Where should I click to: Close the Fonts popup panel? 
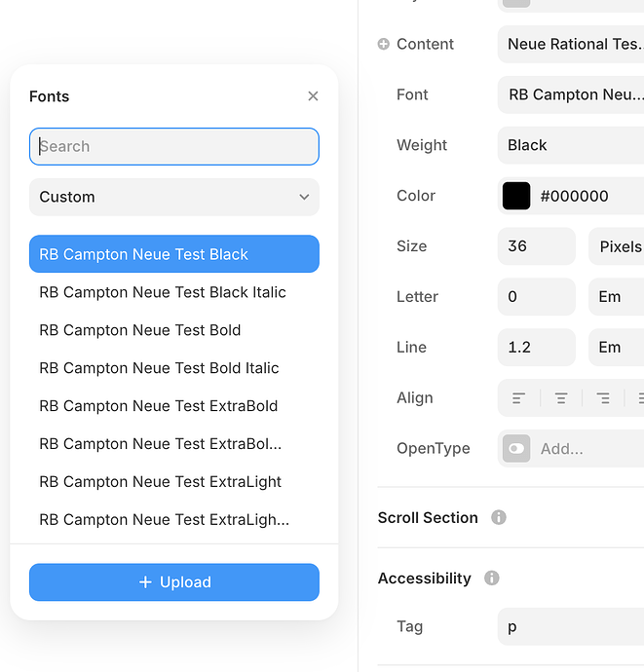click(x=313, y=96)
